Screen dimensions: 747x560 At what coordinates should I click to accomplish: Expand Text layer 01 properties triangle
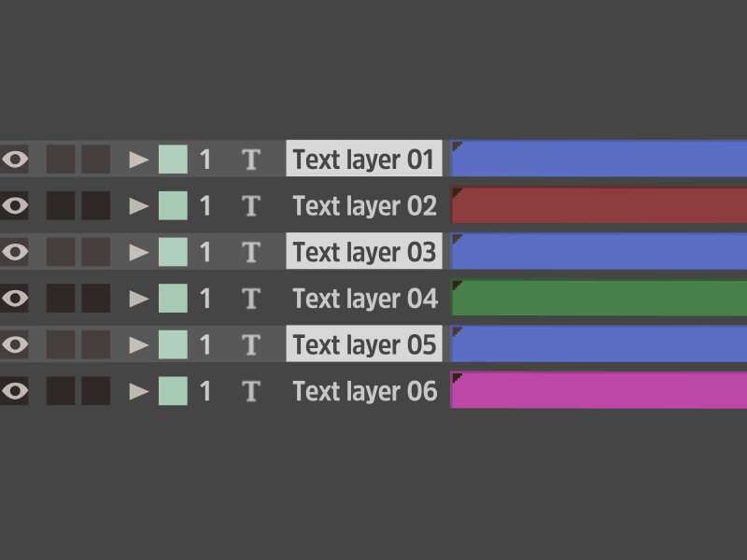click(x=139, y=160)
